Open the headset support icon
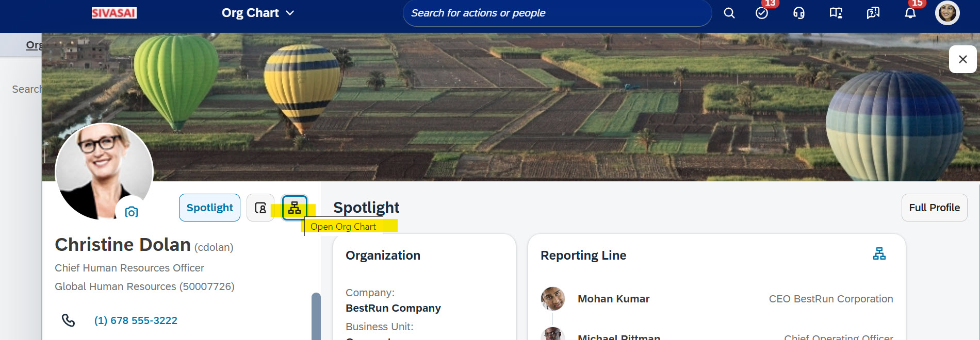The image size is (980, 340). pyautogui.click(x=798, y=13)
